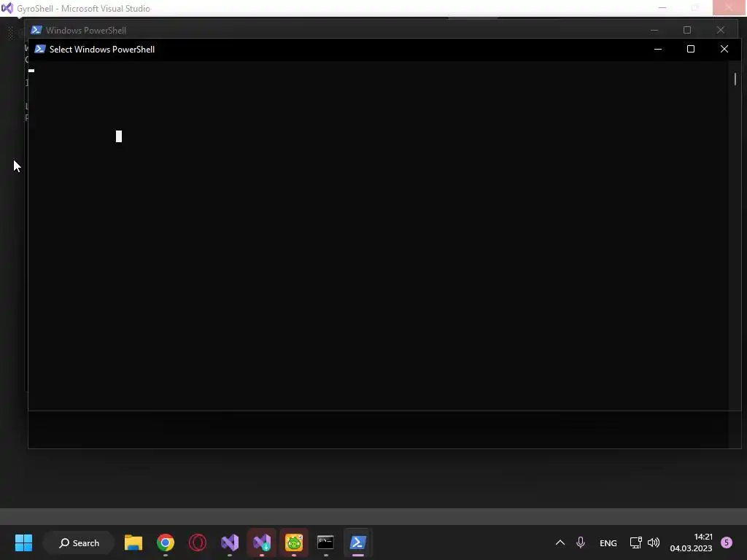The width and height of the screenshot is (747, 560).
Task: Click the taskbar Search box
Action: (79, 542)
